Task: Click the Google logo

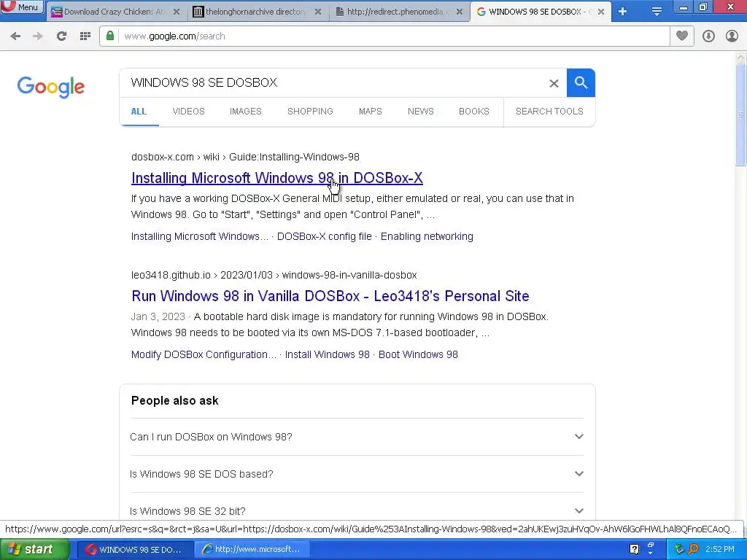Action: point(51,87)
